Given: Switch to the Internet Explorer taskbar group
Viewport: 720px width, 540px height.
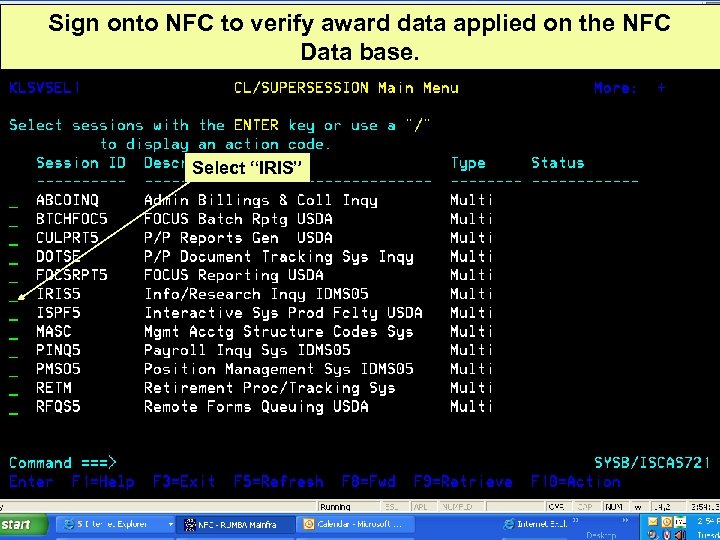Looking at the screenshot, I should tap(115, 524).
